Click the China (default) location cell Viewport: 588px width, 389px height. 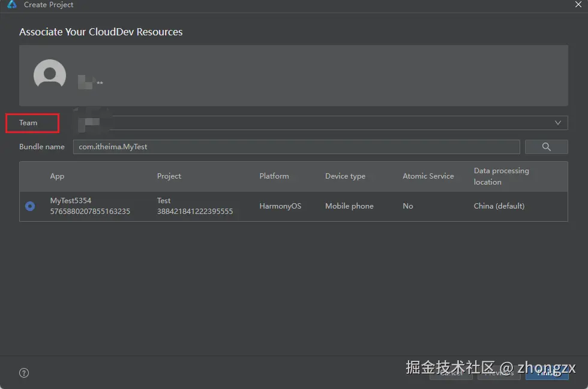click(499, 206)
